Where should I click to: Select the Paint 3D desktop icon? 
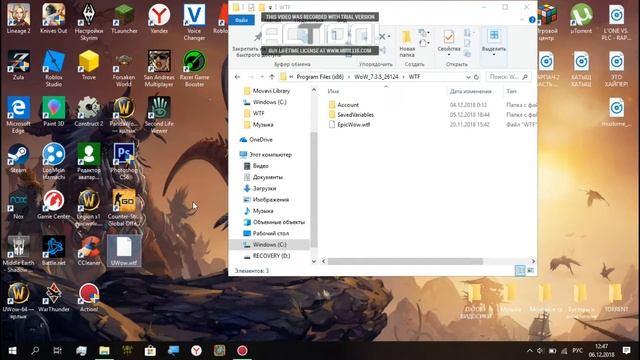tap(53, 112)
